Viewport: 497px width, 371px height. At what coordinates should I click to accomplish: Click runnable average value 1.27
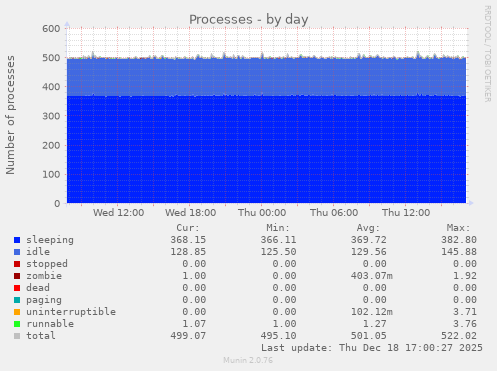(x=374, y=324)
